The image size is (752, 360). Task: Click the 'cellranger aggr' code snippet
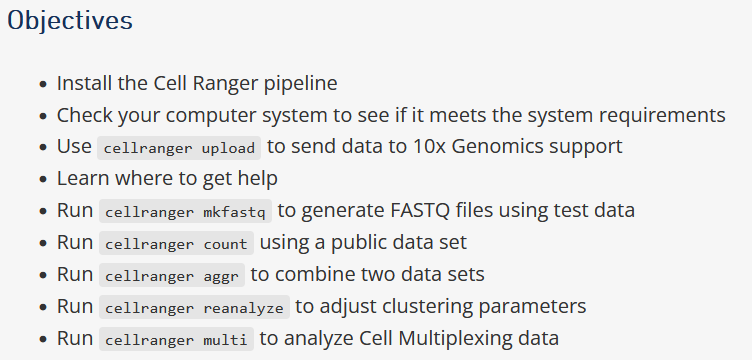tap(172, 276)
